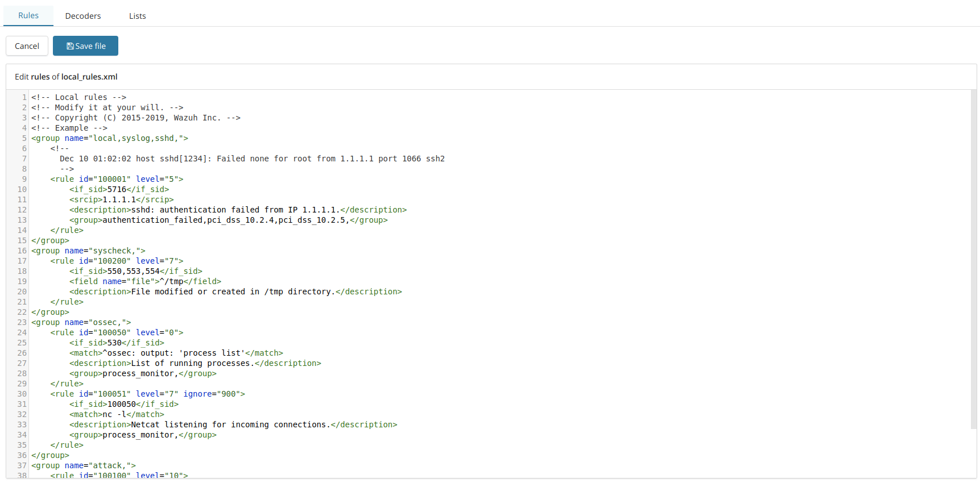Click the ossec group opening tag
The height and width of the screenshot is (483, 980).
[81, 322]
